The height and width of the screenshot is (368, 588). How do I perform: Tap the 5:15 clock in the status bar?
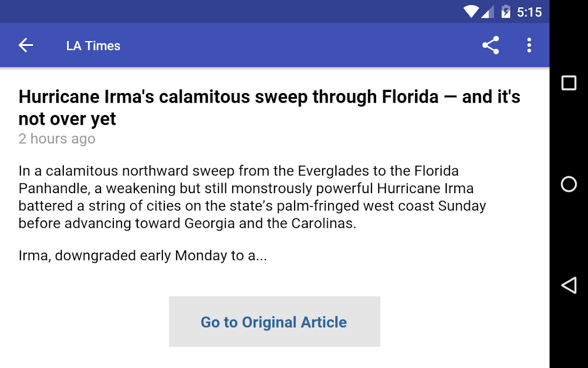(529, 12)
